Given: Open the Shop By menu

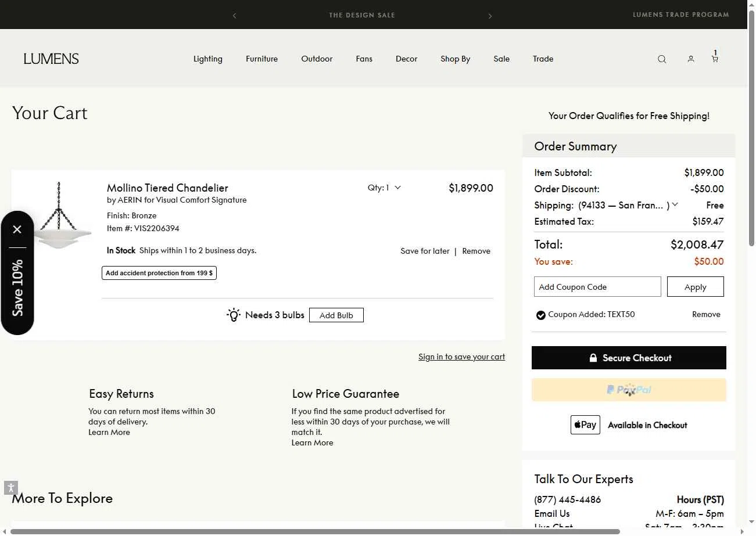Looking at the screenshot, I should coord(455,59).
